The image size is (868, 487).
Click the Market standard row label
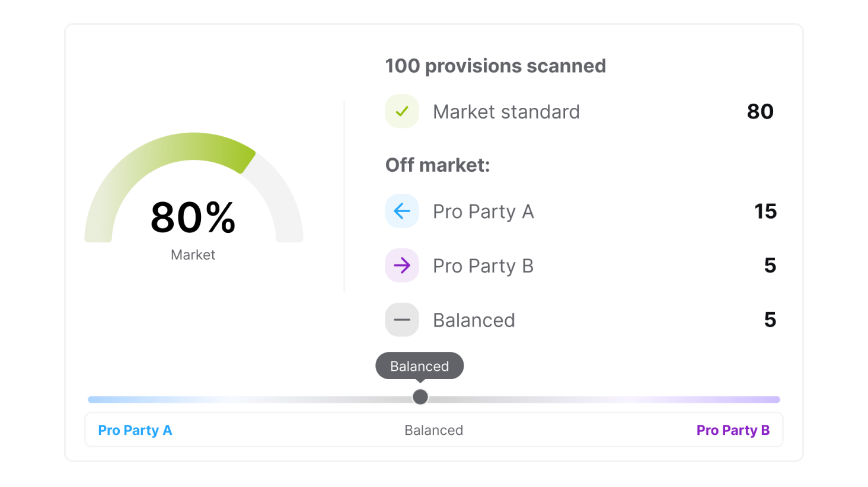[506, 112]
